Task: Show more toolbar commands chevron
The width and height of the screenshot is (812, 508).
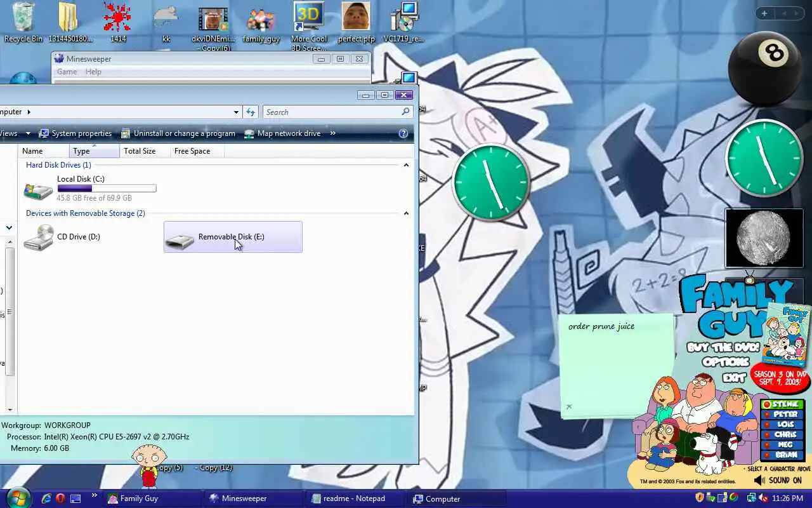Action: [x=333, y=133]
